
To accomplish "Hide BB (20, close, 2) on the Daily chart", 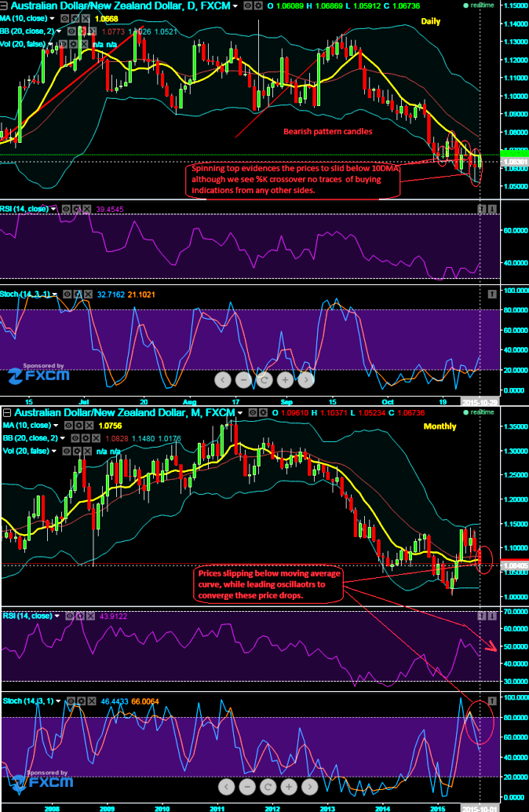I will (71, 31).
